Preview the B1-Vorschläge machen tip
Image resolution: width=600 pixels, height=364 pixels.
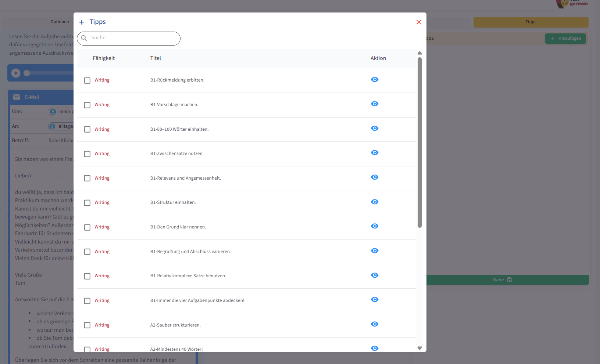click(x=374, y=104)
